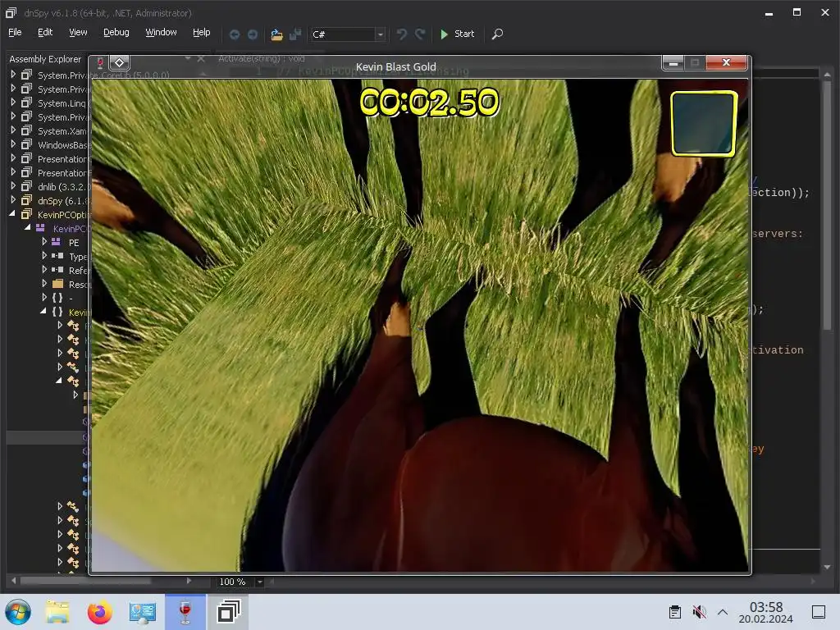
Task: Click the Show Desktop button
Action: (819, 612)
